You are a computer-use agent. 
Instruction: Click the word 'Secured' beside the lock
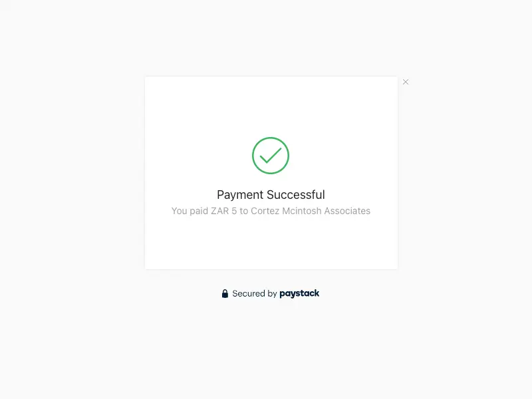coord(249,293)
